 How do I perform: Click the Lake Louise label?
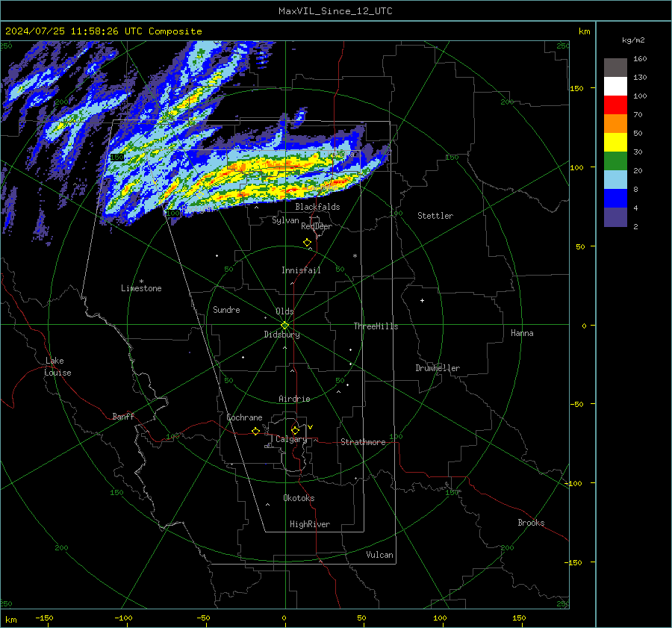coord(57,367)
